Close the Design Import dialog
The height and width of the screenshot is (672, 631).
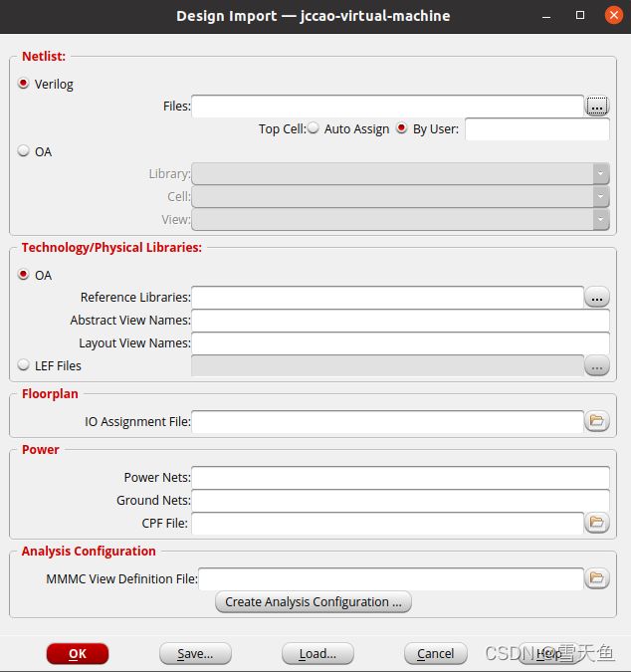click(614, 15)
